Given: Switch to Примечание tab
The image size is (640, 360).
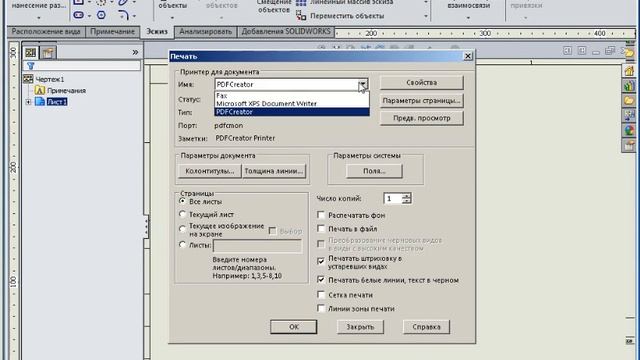Looking at the screenshot, I should [x=113, y=31].
